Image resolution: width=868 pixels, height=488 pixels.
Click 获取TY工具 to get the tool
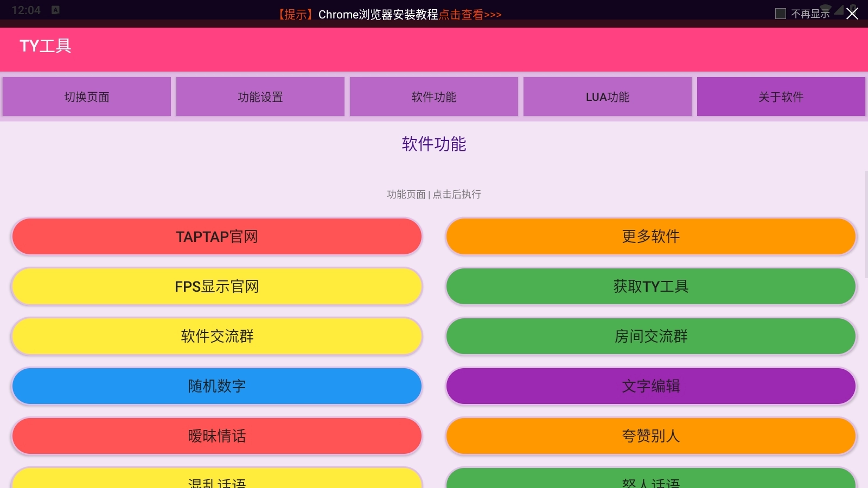(x=650, y=286)
